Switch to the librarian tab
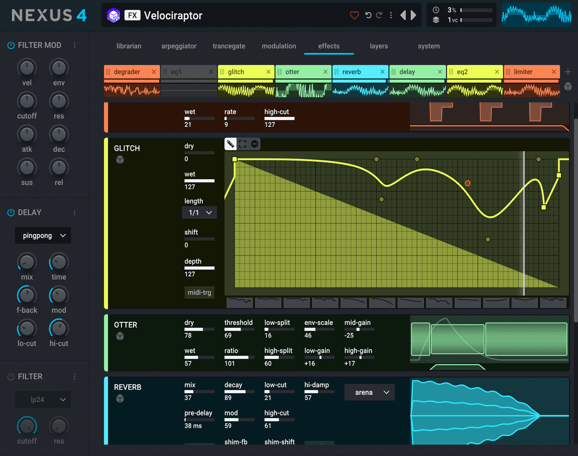Viewport: 578px width, 456px height. (129, 46)
